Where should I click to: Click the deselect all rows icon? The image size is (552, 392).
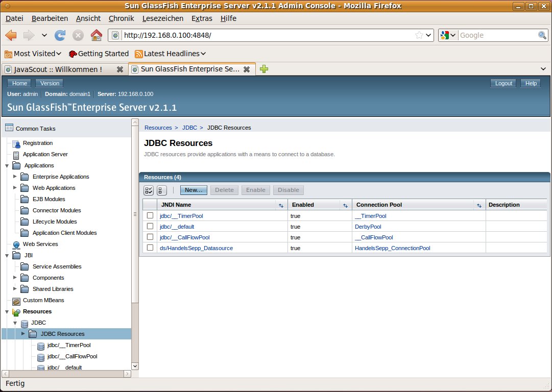[161, 190]
